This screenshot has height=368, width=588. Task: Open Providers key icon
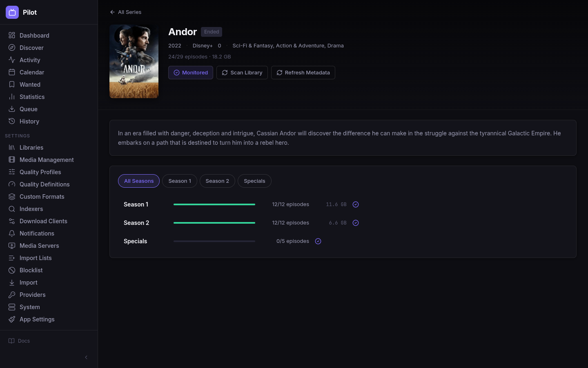pos(12,295)
